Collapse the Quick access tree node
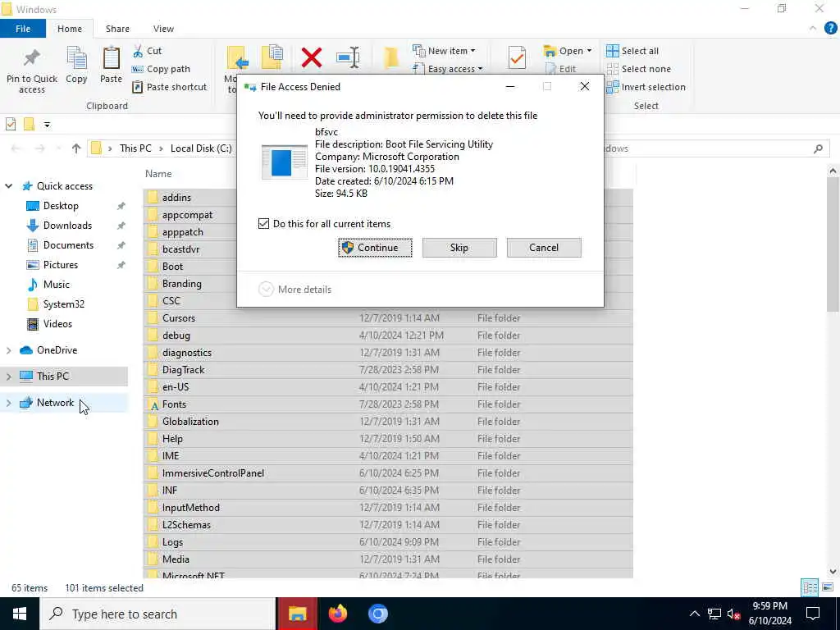Image resolution: width=840 pixels, height=630 pixels. click(x=8, y=186)
